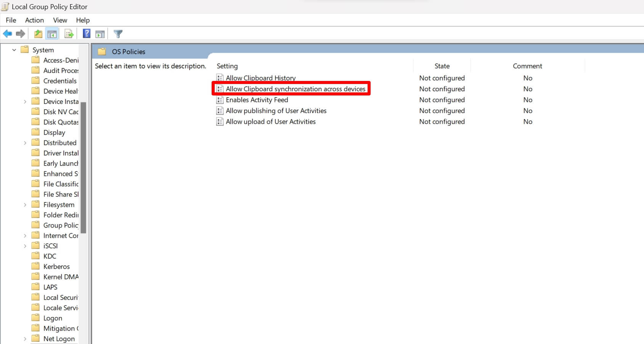Select the Access-Denied tree item

click(61, 60)
